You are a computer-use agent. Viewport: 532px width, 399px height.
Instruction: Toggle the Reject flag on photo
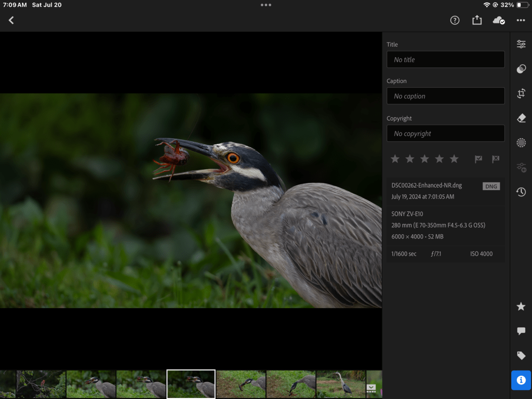click(x=496, y=159)
